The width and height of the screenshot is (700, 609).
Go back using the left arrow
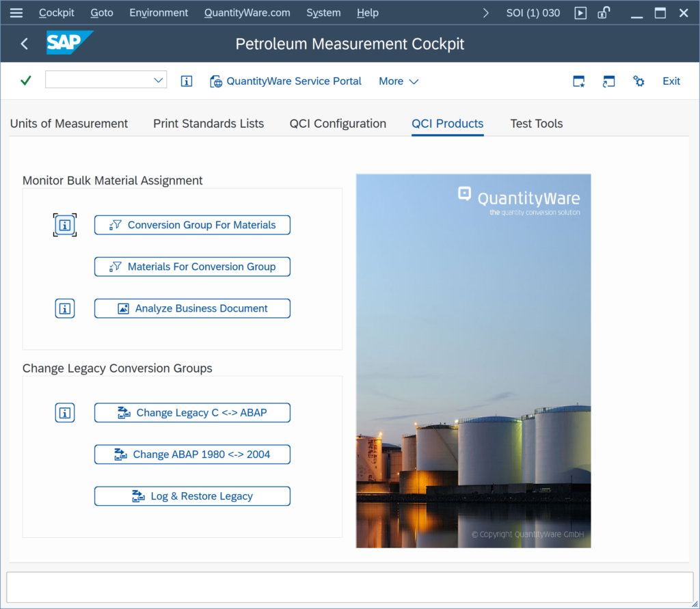click(x=25, y=44)
